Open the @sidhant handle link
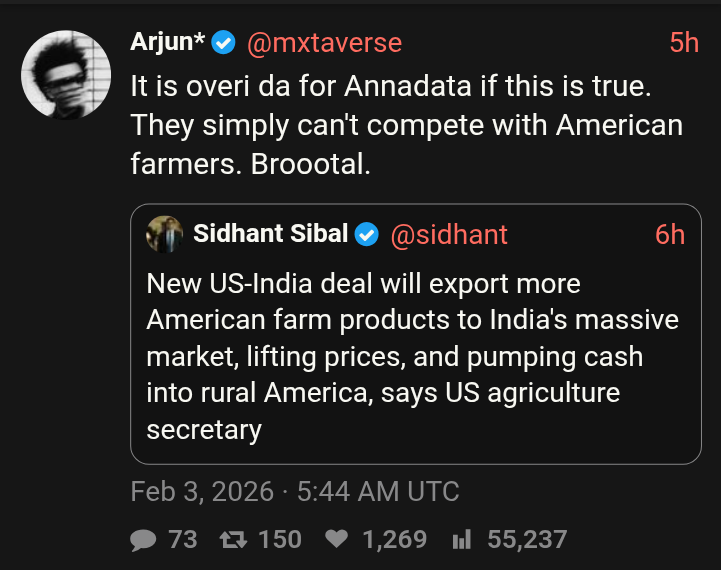Image resolution: width=721 pixels, height=570 pixels. [448, 234]
